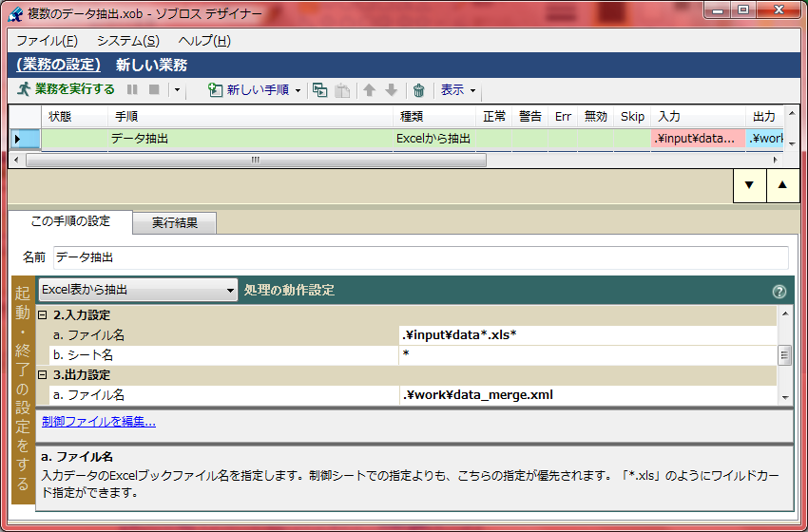Image resolution: width=808 pixels, height=532 pixels.
Task: Click the 新しい手順 add step icon
Action: point(215,90)
